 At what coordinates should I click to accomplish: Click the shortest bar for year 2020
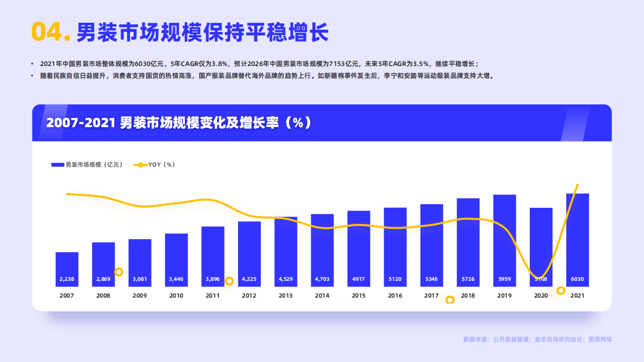click(x=541, y=246)
